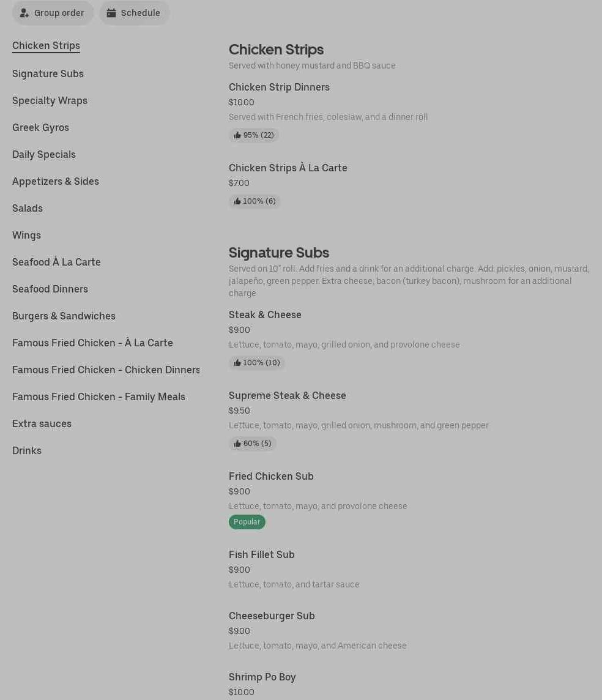Click thumbs-up icon on Chicken Strips À La Carte
The width and height of the screenshot is (602, 700).
(237, 201)
